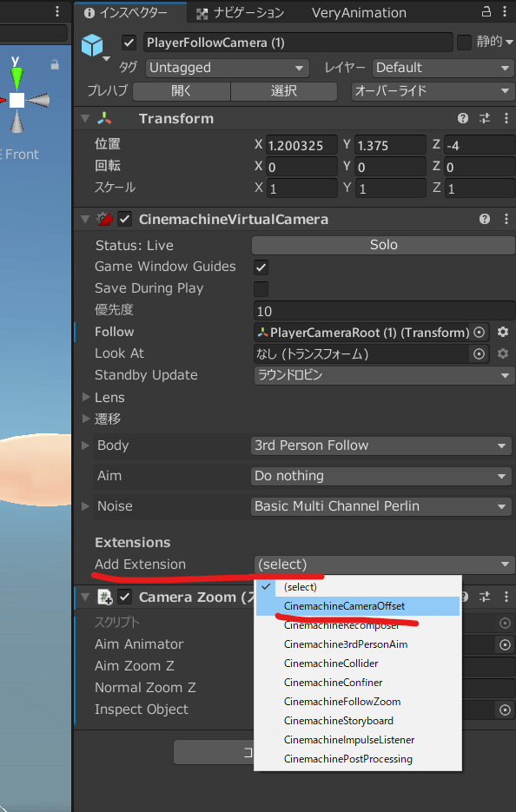Click the CinemachineVirtualCamera component icon
516x812 pixels.
tap(104, 219)
